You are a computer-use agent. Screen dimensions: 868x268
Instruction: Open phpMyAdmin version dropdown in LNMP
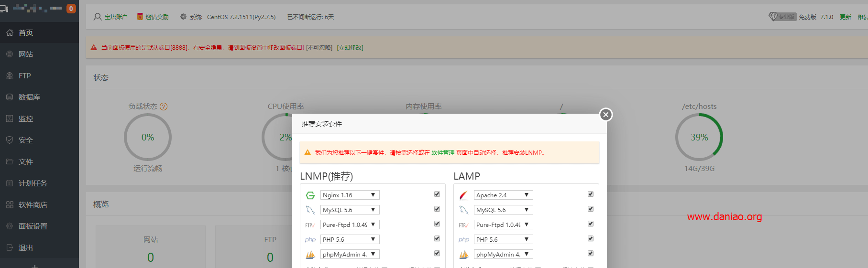click(350, 254)
